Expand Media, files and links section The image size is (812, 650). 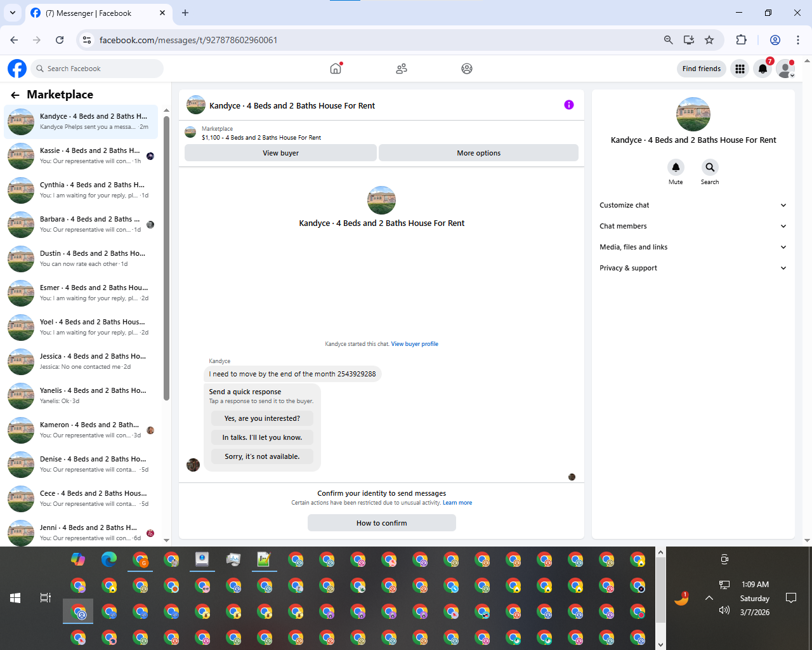(693, 247)
